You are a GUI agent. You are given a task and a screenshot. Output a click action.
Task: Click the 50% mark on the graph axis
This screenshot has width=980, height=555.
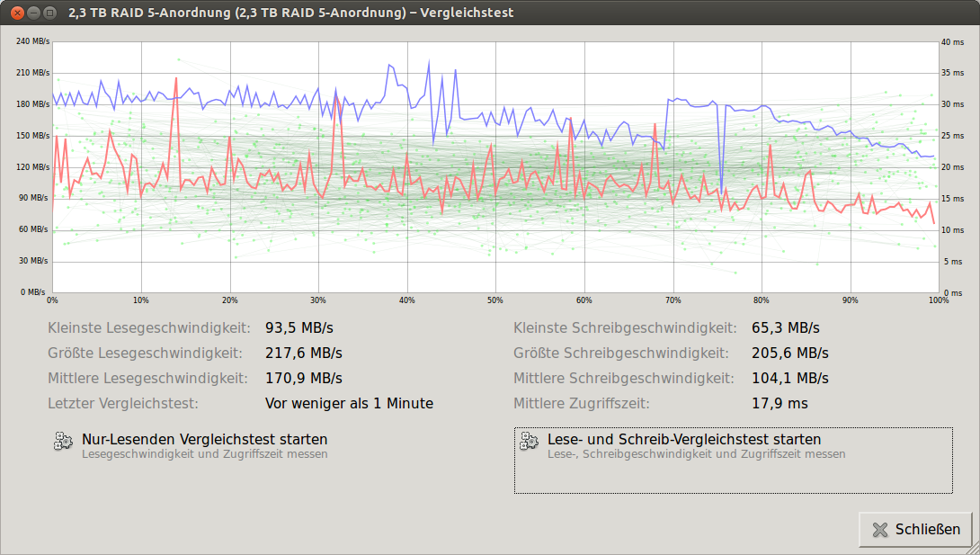(495, 300)
